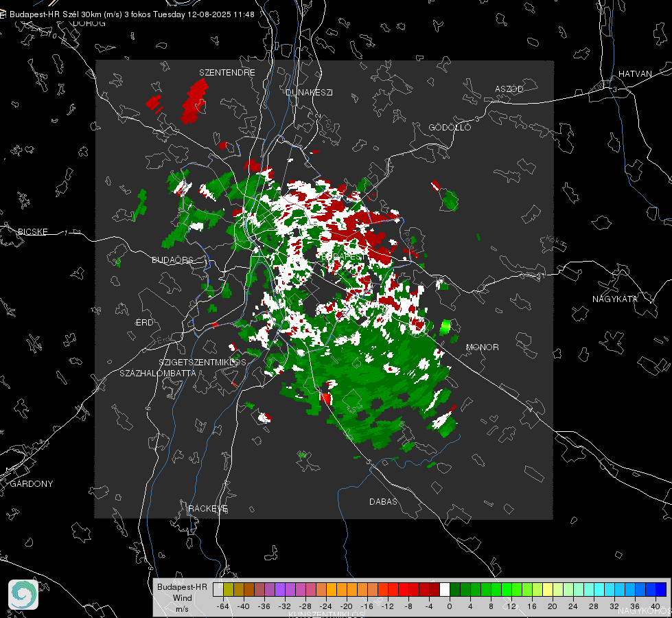
Task: Click the SZENTENDRE map label
Action: (x=227, y=73)
